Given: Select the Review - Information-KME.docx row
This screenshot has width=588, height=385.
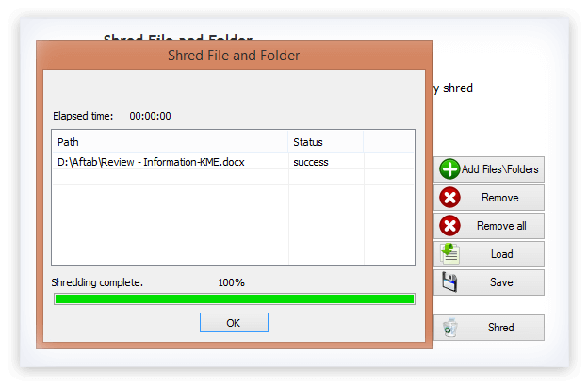Looking at the screenshot, I should click(x=233, y=162).
